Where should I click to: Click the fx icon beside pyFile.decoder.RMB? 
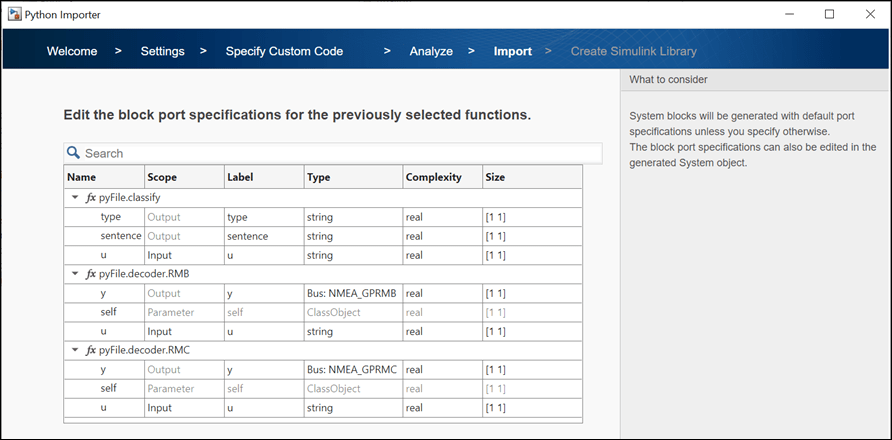pyautogui.click(x=91, y=273)
